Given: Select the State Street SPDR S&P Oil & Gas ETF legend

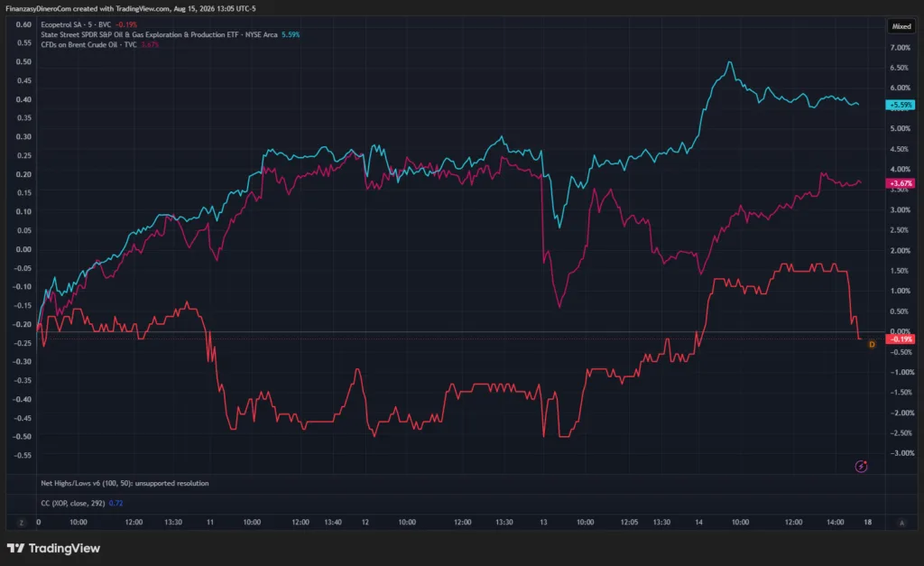Looking at the screenshot, I should point(159,35).
